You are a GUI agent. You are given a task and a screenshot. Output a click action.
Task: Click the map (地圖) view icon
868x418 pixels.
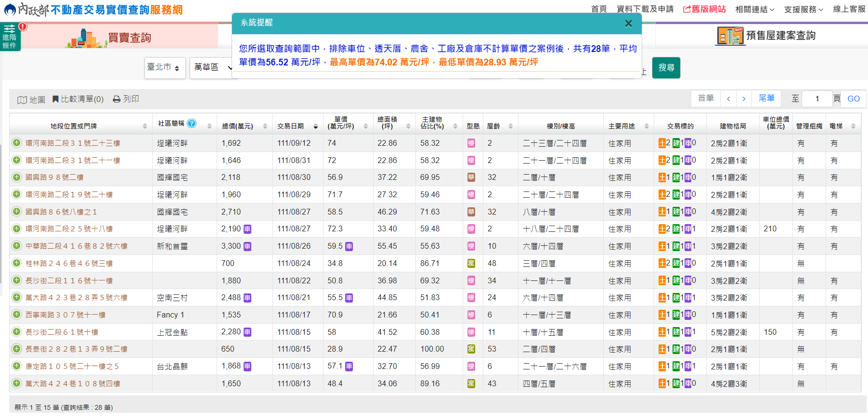click(x=22, y=100)
